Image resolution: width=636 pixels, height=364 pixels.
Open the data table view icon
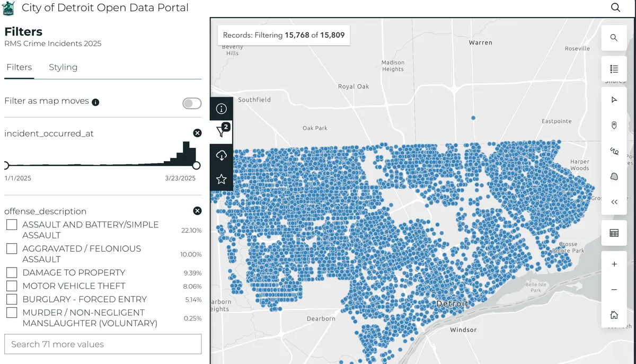pyautogui.click(x=614, y=233)
